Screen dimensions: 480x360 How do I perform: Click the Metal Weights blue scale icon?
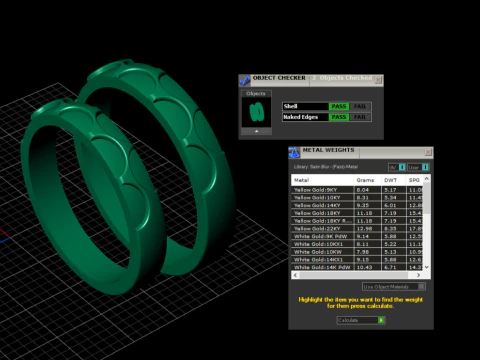click(x=294, y=152)
